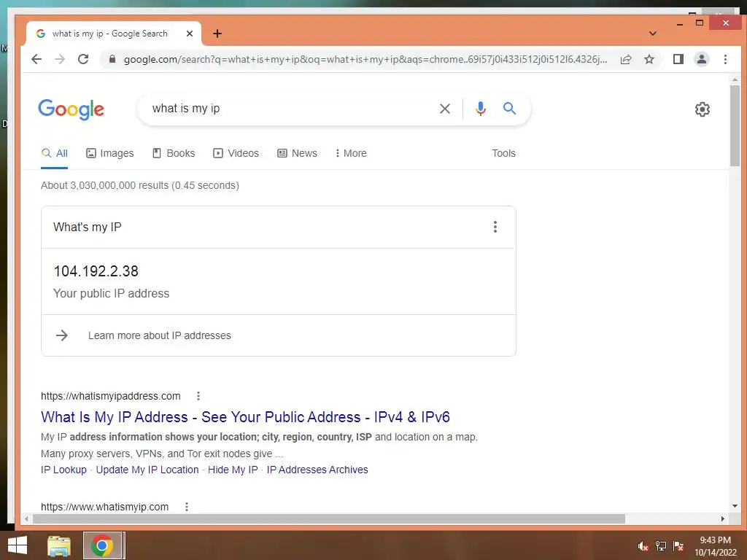The image size is (747, 560).
Task: Open Chrome side panel icon
Action: 678,59
